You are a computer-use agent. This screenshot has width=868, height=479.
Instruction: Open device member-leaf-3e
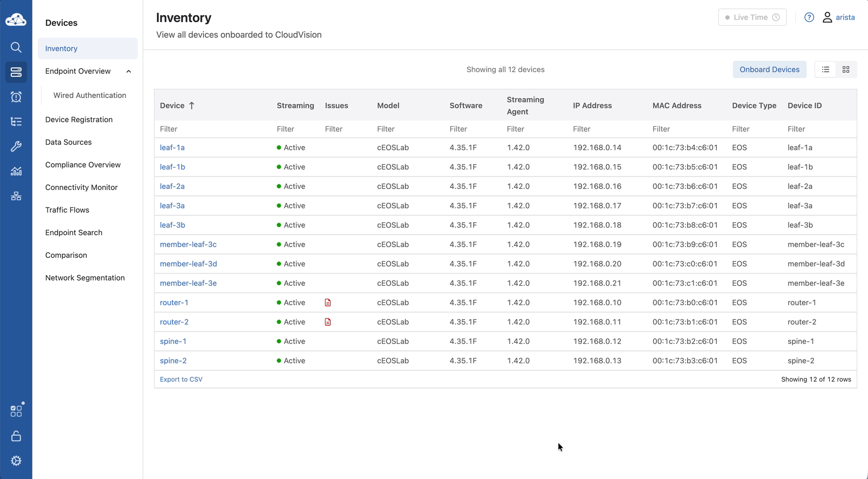coord(188,283)
